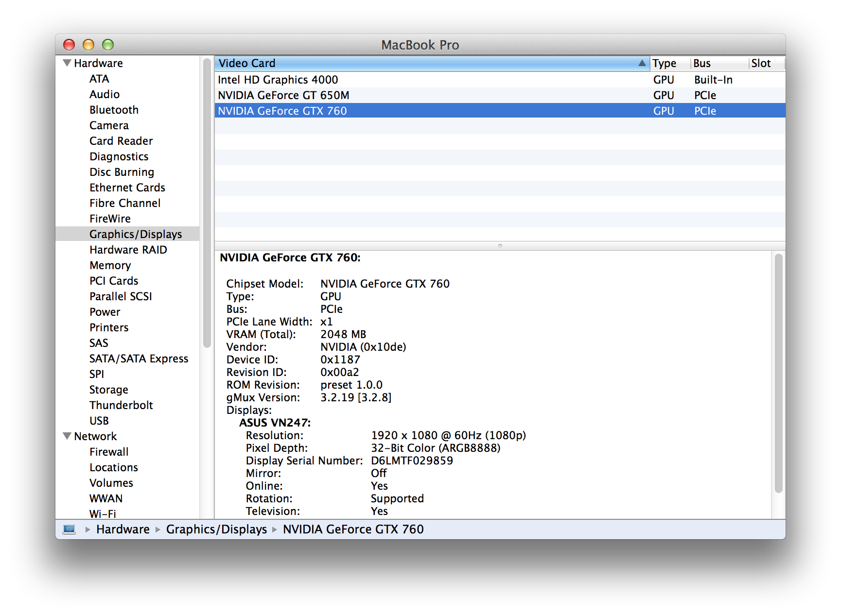Collapse the Network section triangle

pos(67,436)
